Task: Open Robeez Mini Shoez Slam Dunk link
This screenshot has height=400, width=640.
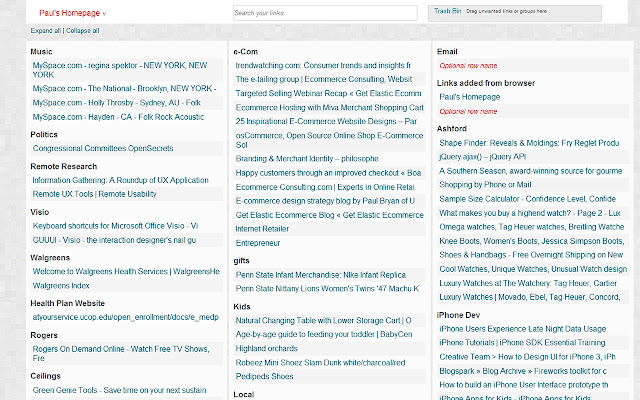Action: click(x=320, y=363)
